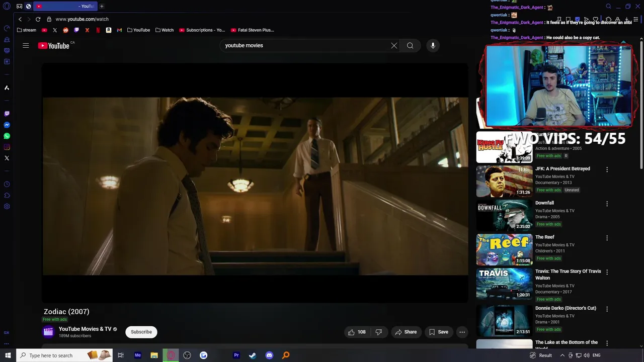
Task: Dislike the Zodiac video
Action: (379, 332)
